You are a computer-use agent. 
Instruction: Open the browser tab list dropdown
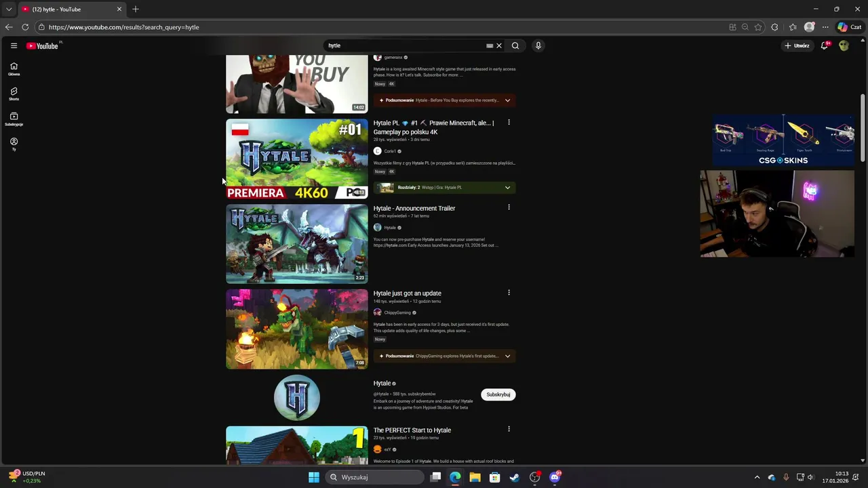tap(9, 9)
